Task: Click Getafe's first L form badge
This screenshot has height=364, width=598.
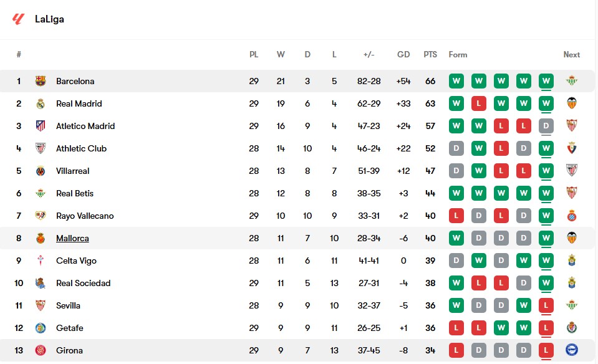Action: coord(456,328)
